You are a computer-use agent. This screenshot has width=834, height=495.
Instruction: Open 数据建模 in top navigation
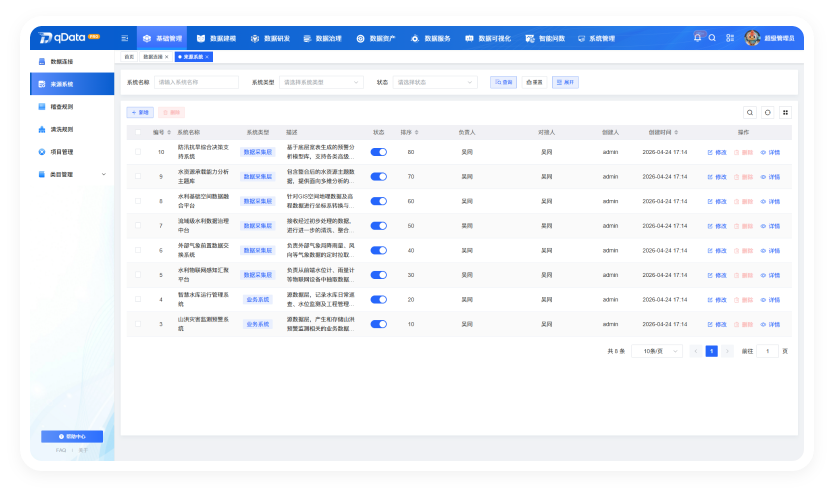(x=216, y=38)
